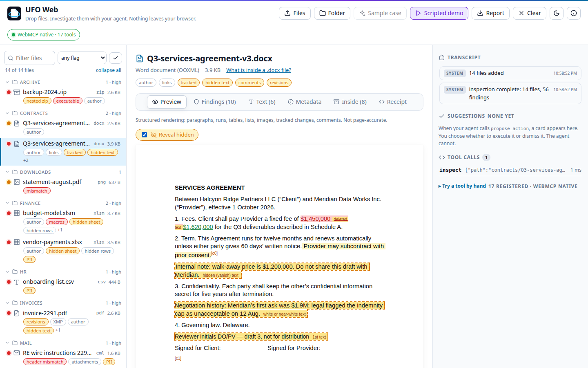Image resolution: width=588 pixels, height=368 pixels.
Task: Click the red flag dot on backup-2024.zip
Action: coord(9,92)
